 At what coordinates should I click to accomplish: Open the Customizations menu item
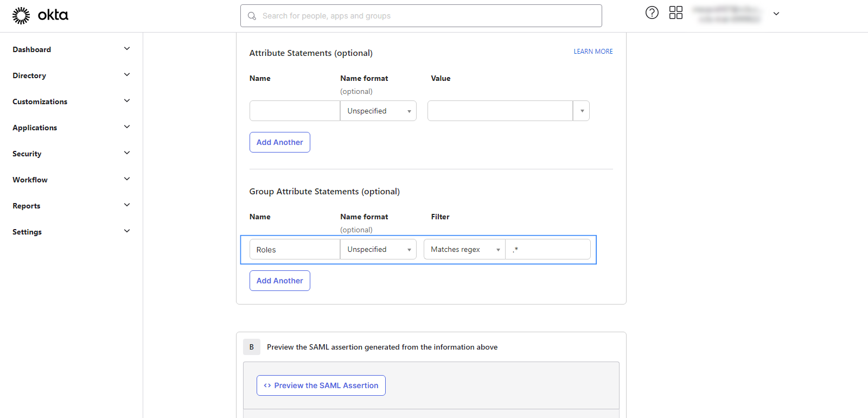40,102
